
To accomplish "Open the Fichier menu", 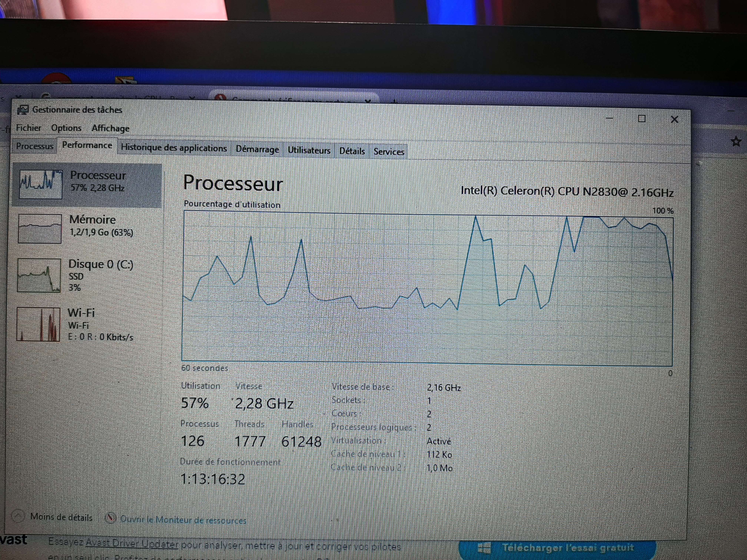I will tap(28, 128).
